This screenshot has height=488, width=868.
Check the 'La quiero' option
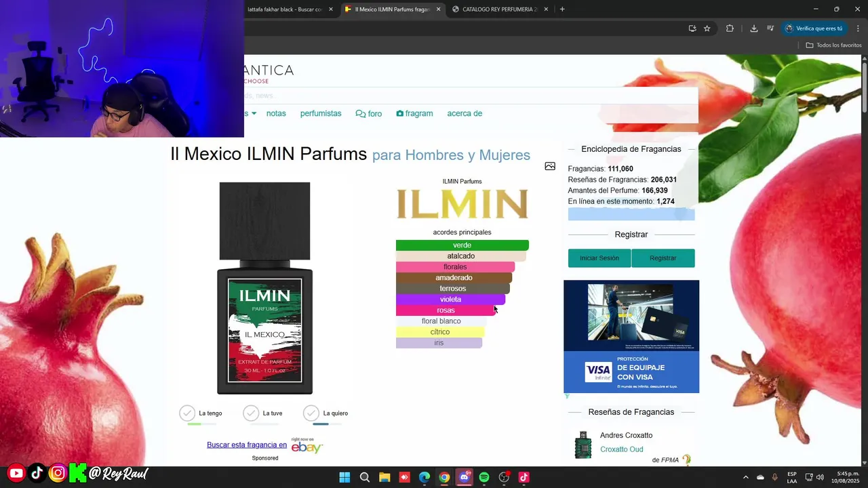coord(311,413)
